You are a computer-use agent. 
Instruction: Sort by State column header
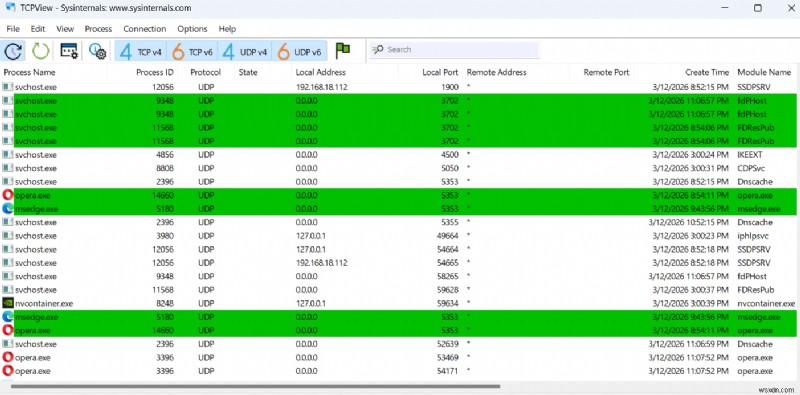coord(248,72)
